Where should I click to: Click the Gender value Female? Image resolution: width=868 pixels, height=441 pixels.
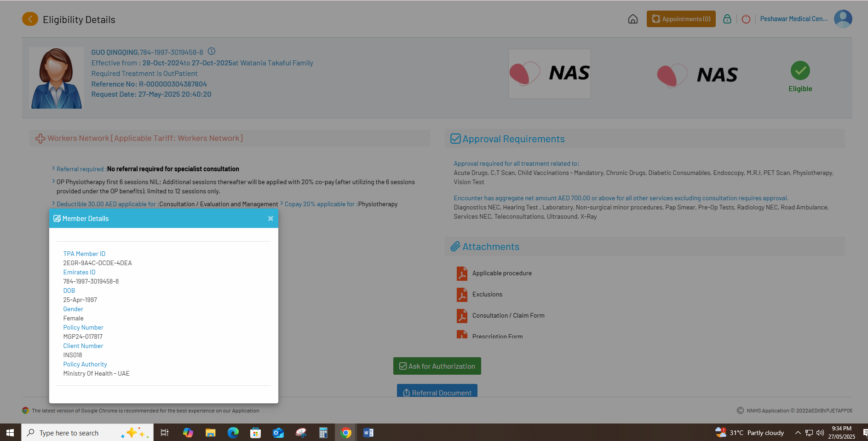[73, 318]
